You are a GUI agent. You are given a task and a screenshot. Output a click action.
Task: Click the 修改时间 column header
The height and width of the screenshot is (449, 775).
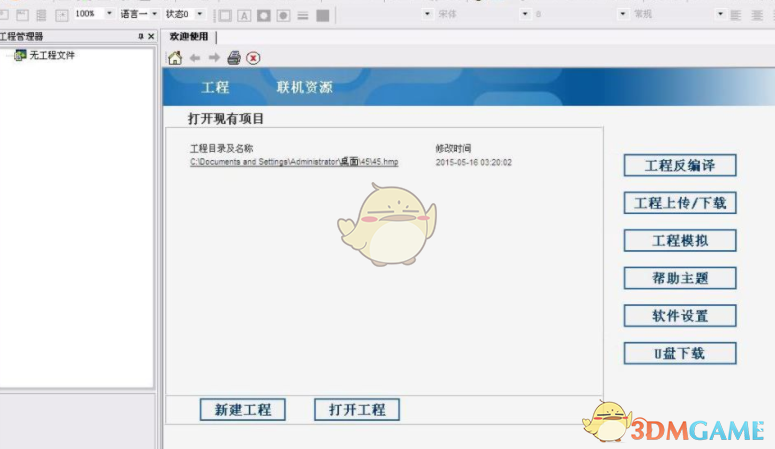pos(453,148)
